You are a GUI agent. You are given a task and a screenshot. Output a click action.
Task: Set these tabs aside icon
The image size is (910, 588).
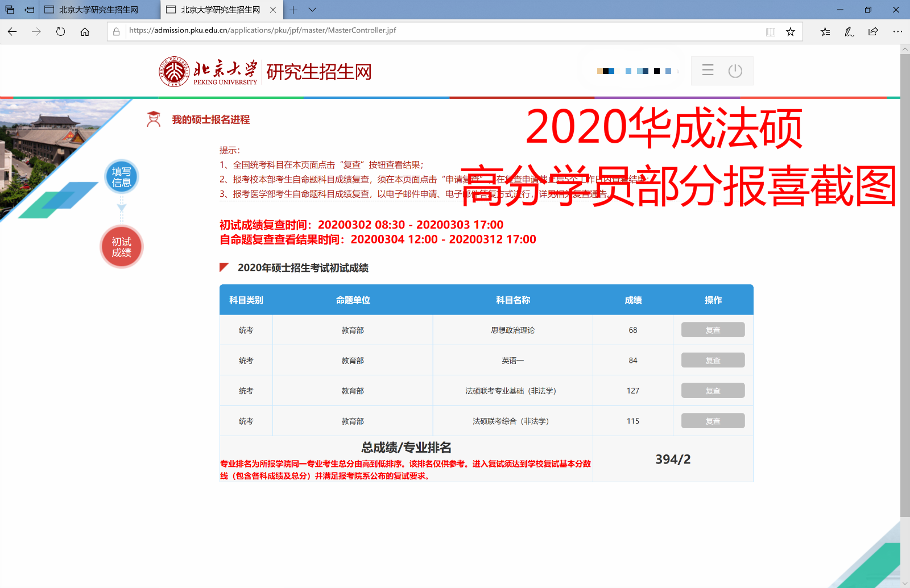(30, 10)
